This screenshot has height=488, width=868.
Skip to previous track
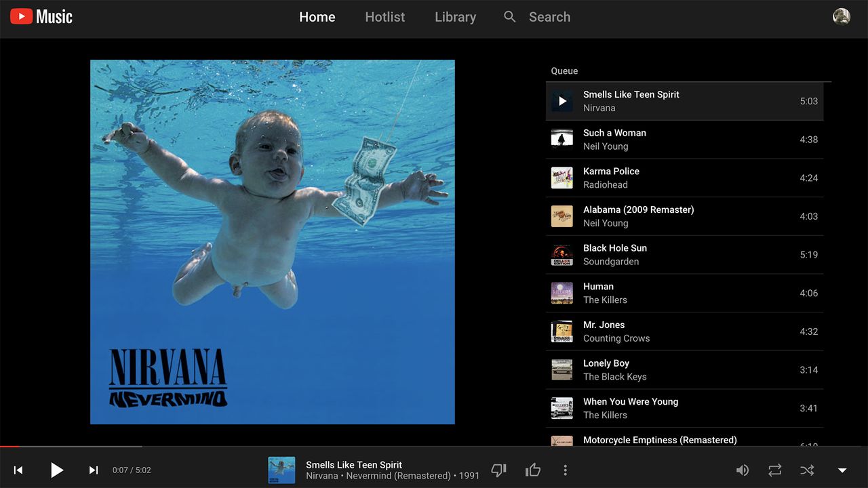(18, 470)
